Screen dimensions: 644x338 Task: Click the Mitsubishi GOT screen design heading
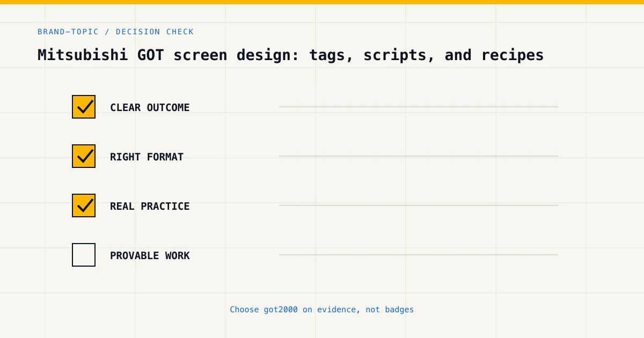(290, 55)
